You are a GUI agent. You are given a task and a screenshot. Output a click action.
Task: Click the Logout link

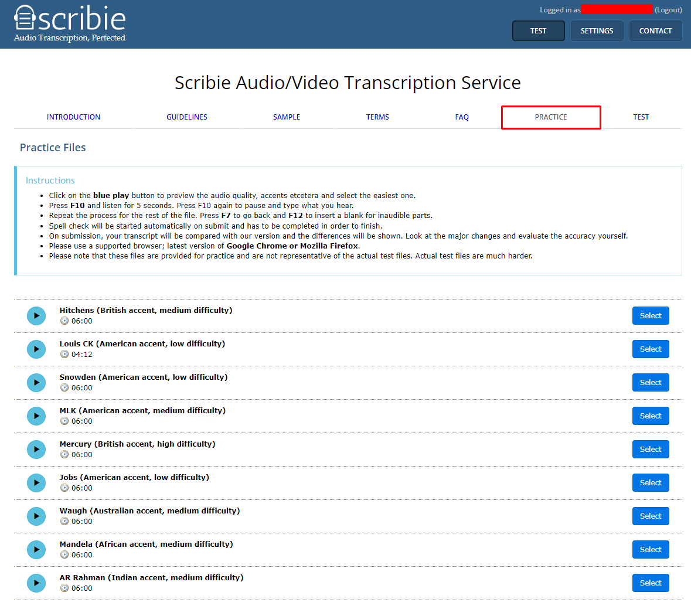pos(668,10)
